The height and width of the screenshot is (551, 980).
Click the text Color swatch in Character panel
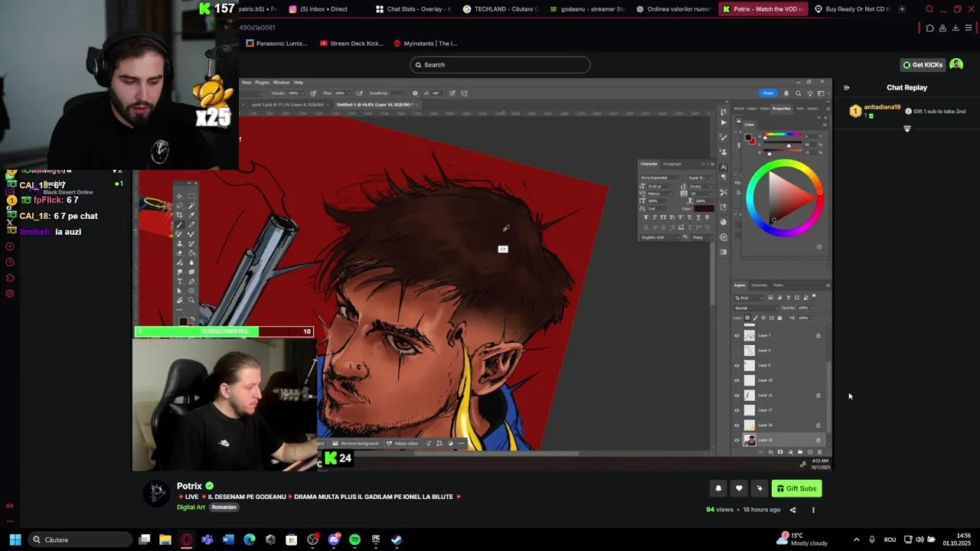coord(704,209)
